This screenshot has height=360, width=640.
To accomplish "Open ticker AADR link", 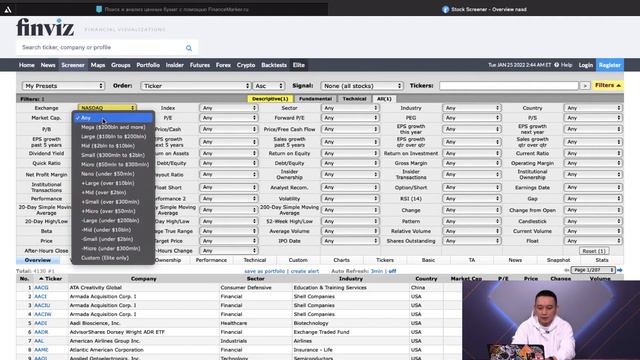I will 41,332.
